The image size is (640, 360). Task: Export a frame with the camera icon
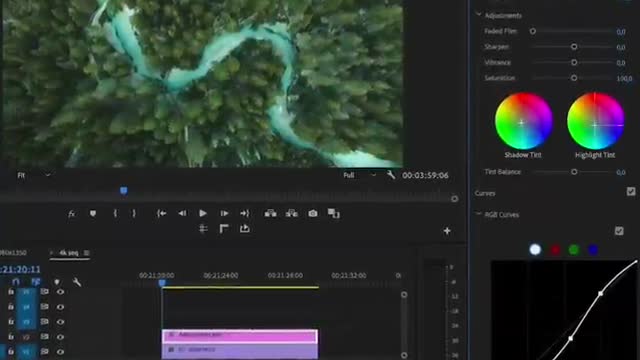click(313, 213)
